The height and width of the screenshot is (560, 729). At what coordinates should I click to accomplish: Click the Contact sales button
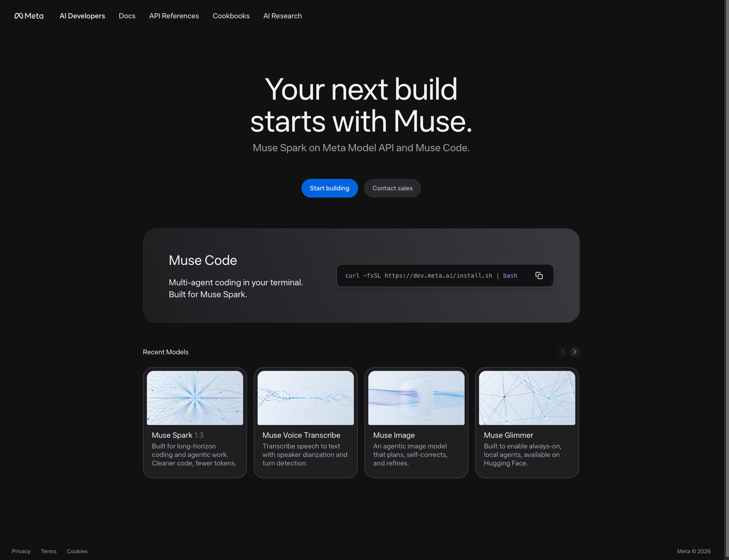coord(392,188)
